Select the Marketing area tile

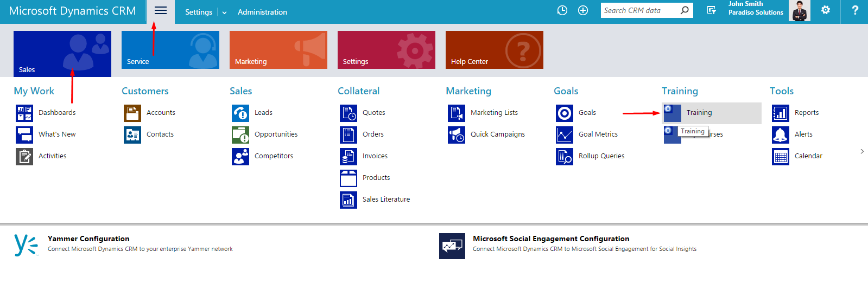click(278, 50)
